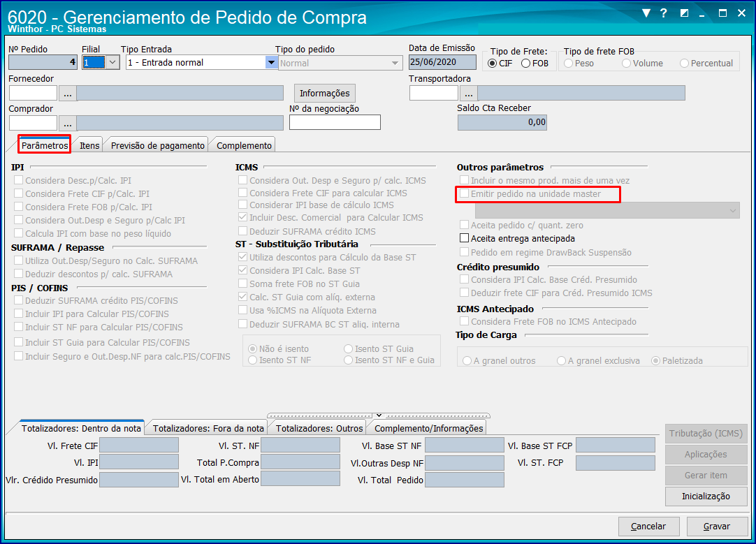
Task: Toggle Incluir o mesmo prod. mais de uma vez
Action: pyautogui.click(x=465, y=180)
